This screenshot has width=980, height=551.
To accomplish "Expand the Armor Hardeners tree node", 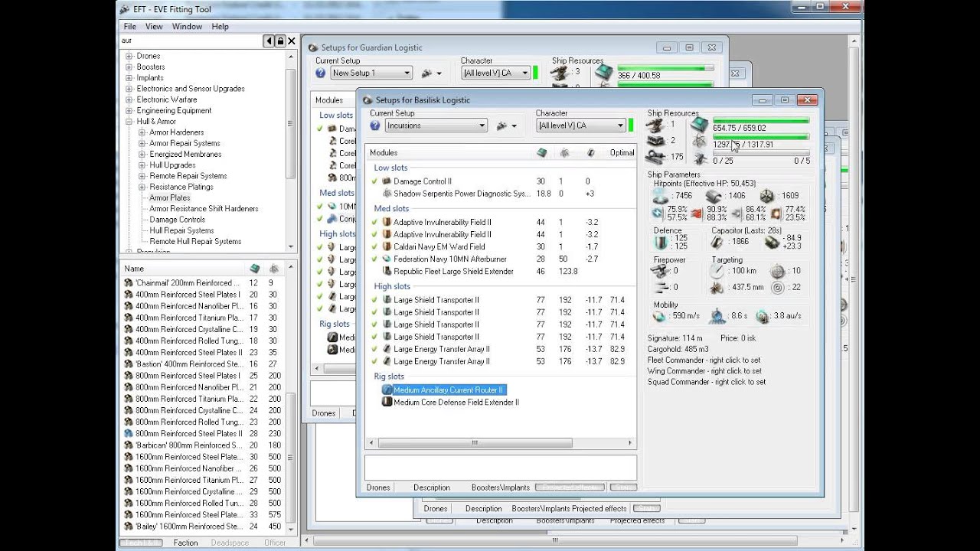I will [x=142, y=132].
